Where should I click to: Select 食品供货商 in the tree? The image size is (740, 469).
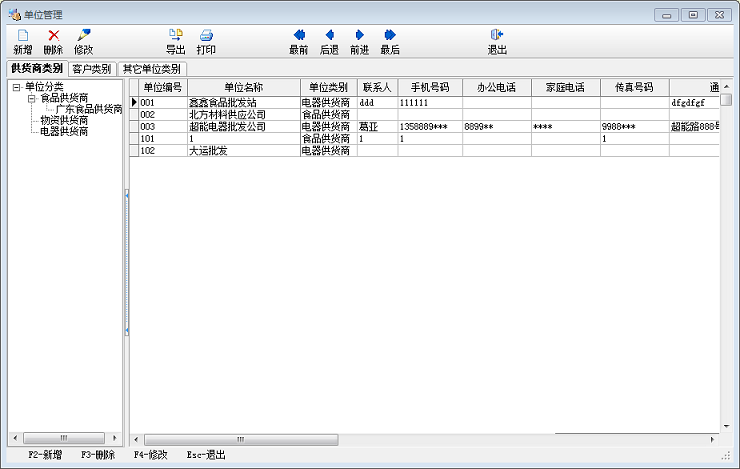coord(64,98)
